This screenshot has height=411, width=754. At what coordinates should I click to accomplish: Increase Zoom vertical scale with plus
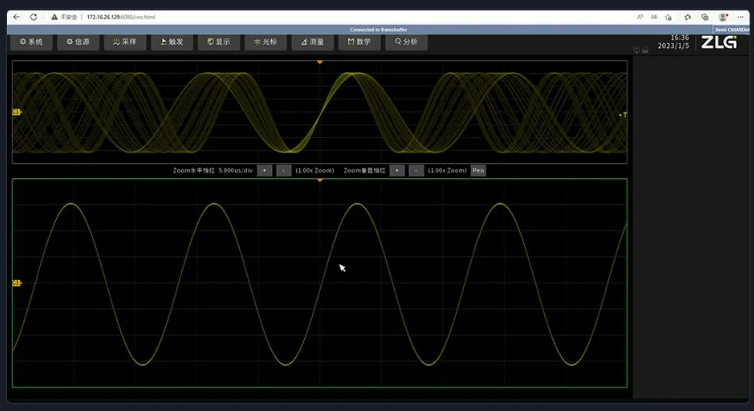point(396,171)
